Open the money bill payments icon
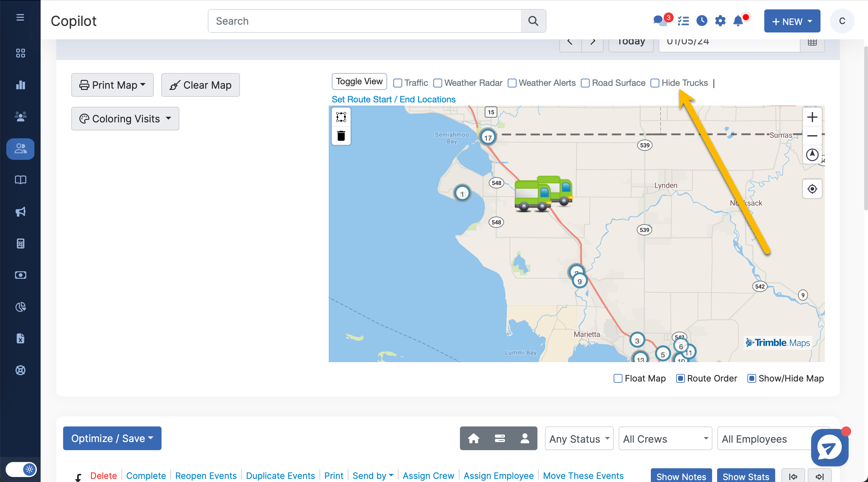 point(20,275)
